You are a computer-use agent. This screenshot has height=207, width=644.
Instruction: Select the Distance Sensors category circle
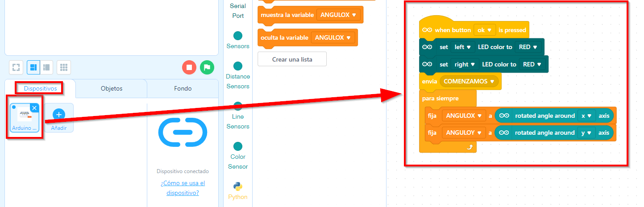coord(238,66)
